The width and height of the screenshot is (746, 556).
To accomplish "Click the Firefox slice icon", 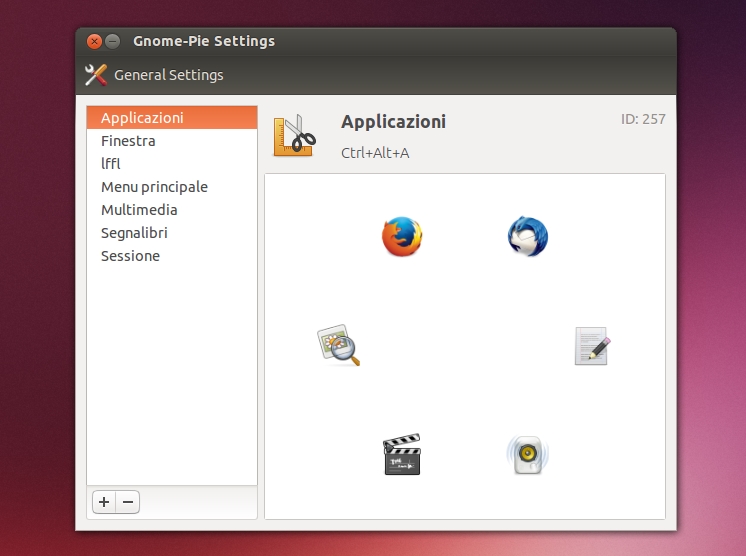I will pos(402,236).
